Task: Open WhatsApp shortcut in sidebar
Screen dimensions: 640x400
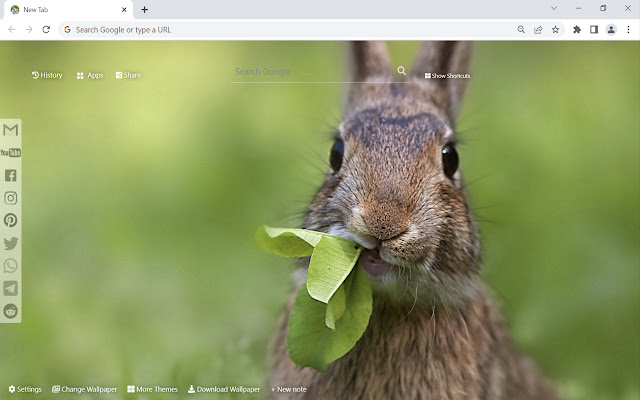Action: coord(11,266)
